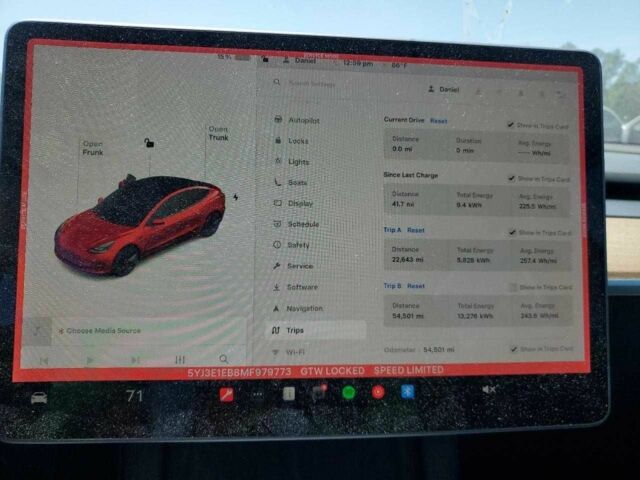
Task: Click the search magnifier icon in settings
Action: point(277,82)
